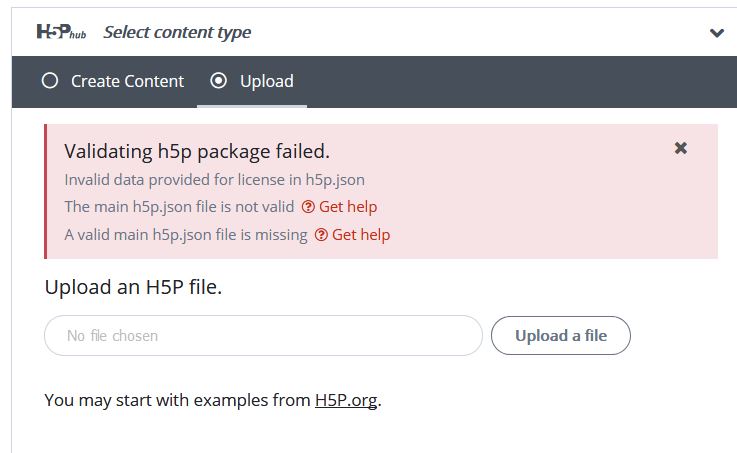Expand the content type chevron
Image resolution: width=737 pixels, height=453 pixels.
click(716, 33)
